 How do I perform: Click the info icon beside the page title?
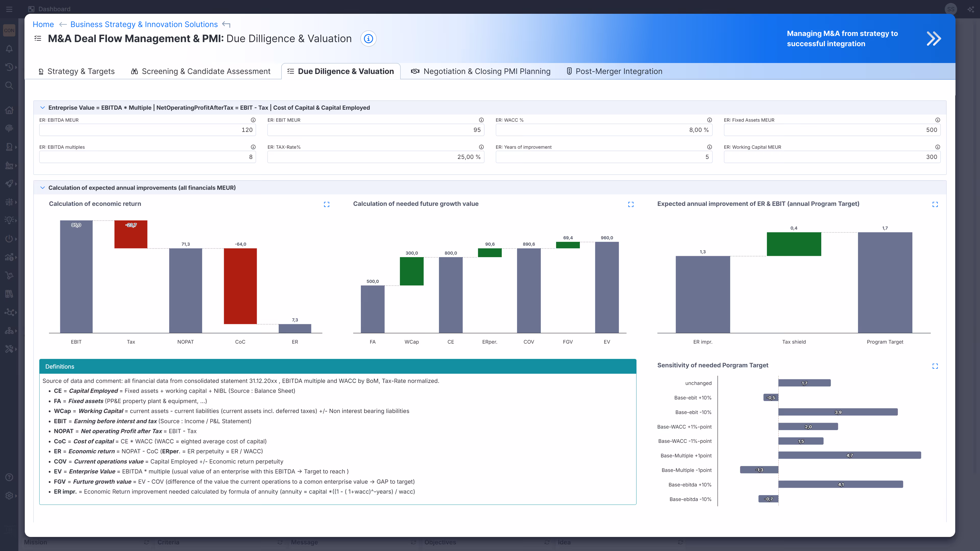point(368,39)
